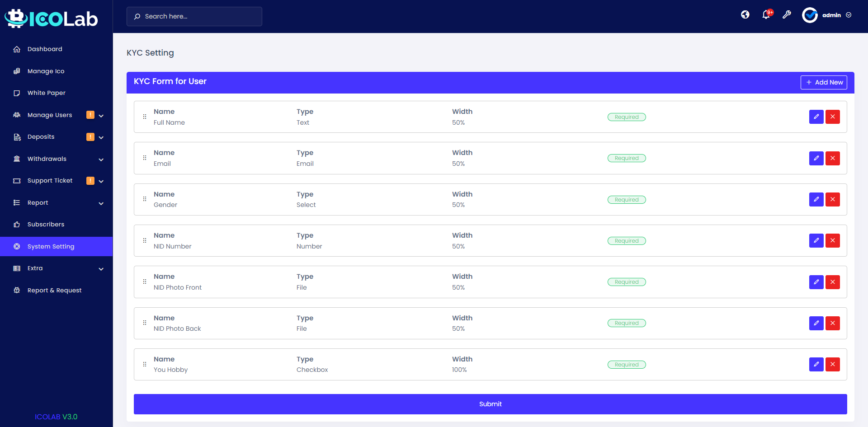Image resolution: width=868 pixels, height=427 pixels.
Task: Click the drag handle of Full Name row
Action: click(x=145, y=117)
